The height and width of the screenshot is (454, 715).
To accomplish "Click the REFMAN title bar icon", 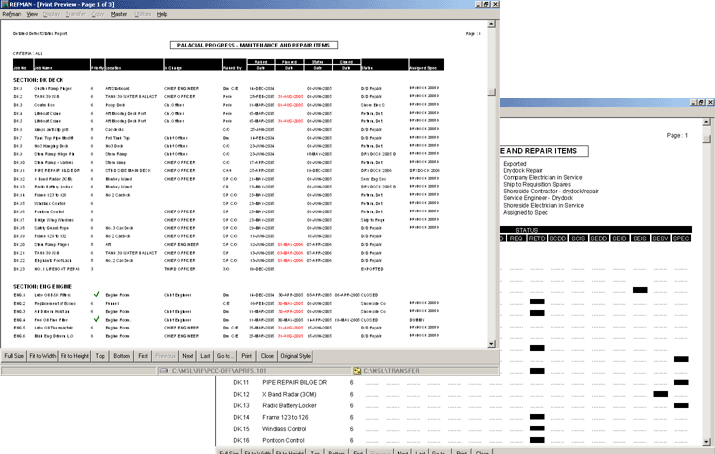I will tap(5, 5).
